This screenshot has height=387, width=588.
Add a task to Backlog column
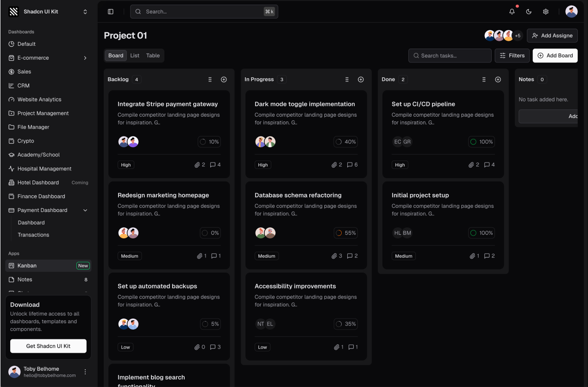point(224,80)
